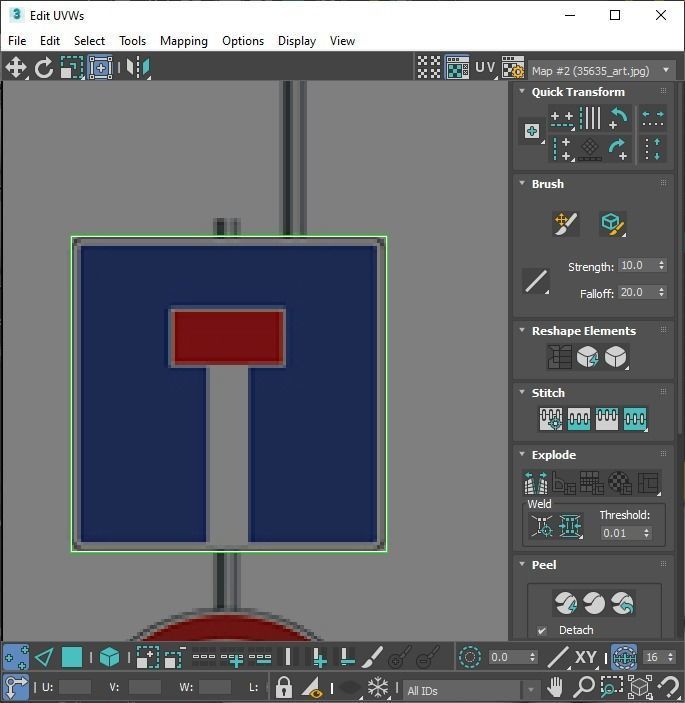This screenshot has width=685, height=703.
Task: Select the Paint Move brush
Action: click(x=566, y=223)
